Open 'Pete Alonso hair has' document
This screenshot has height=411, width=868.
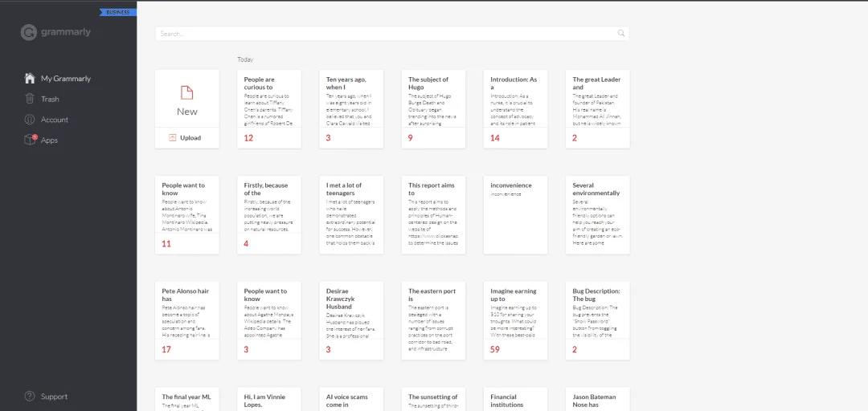click(x=187, y=321)
